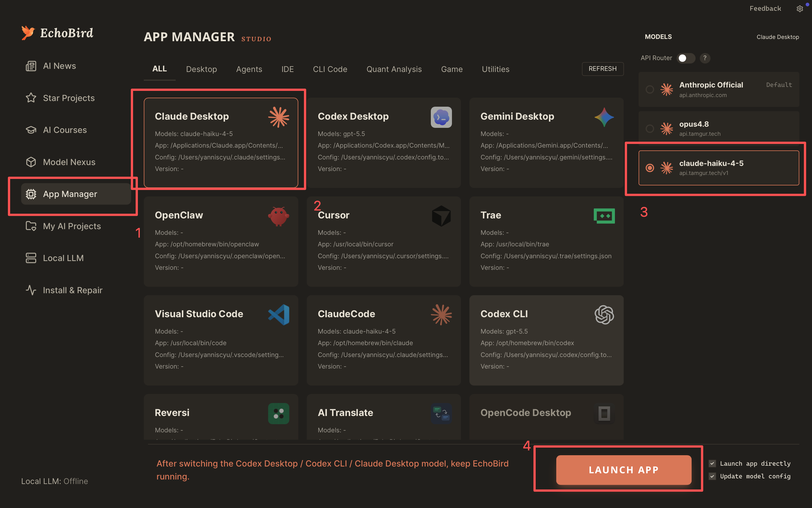Click the Codex Desktop app icon
This screenshot has width=812, height=508.
(x=441, y=117)
